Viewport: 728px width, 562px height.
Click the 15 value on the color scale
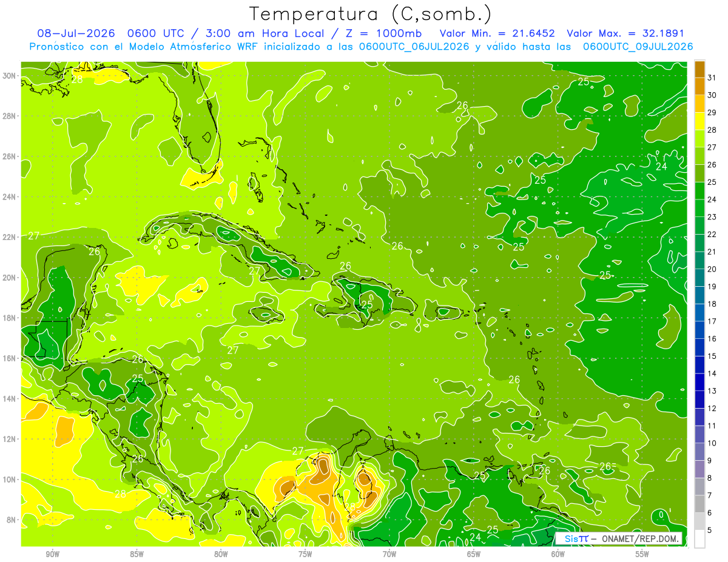(712, 356)
